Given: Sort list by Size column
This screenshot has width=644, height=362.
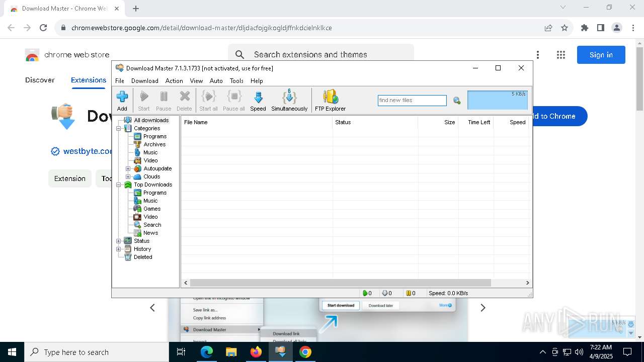Looking at the screenshot, I should (x=438, y=122).
